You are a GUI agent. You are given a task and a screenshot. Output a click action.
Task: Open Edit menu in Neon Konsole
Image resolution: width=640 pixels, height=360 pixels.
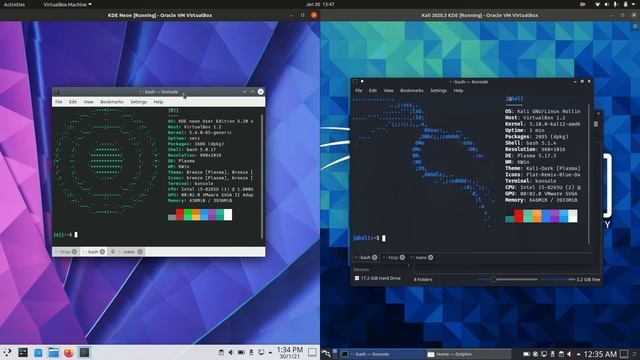tap(73, 102)
